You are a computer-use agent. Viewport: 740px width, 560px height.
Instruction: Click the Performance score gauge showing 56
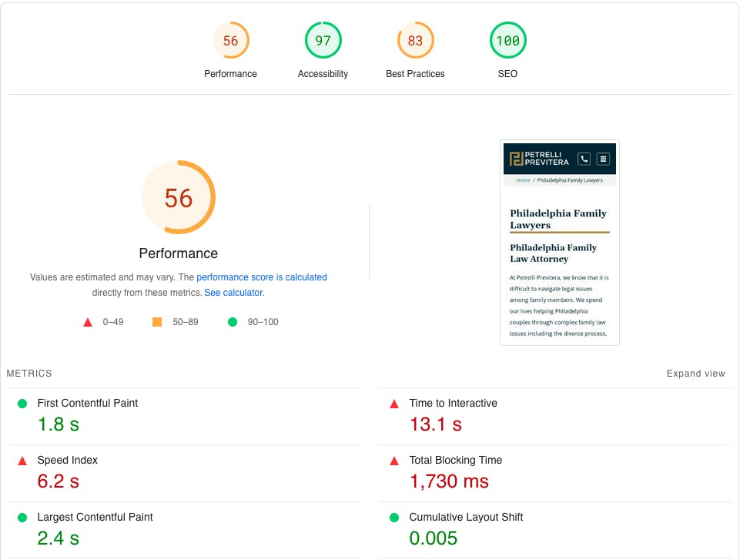click(x=231, y=40)
